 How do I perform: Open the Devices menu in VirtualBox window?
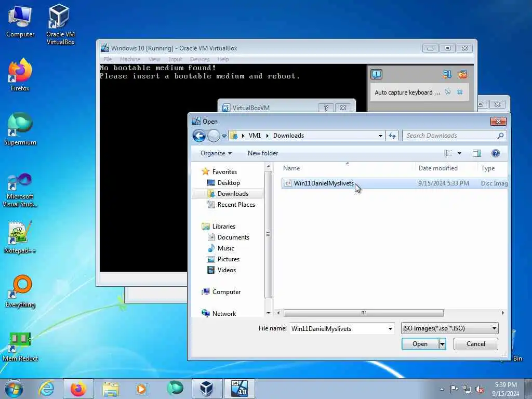(199, 59)
